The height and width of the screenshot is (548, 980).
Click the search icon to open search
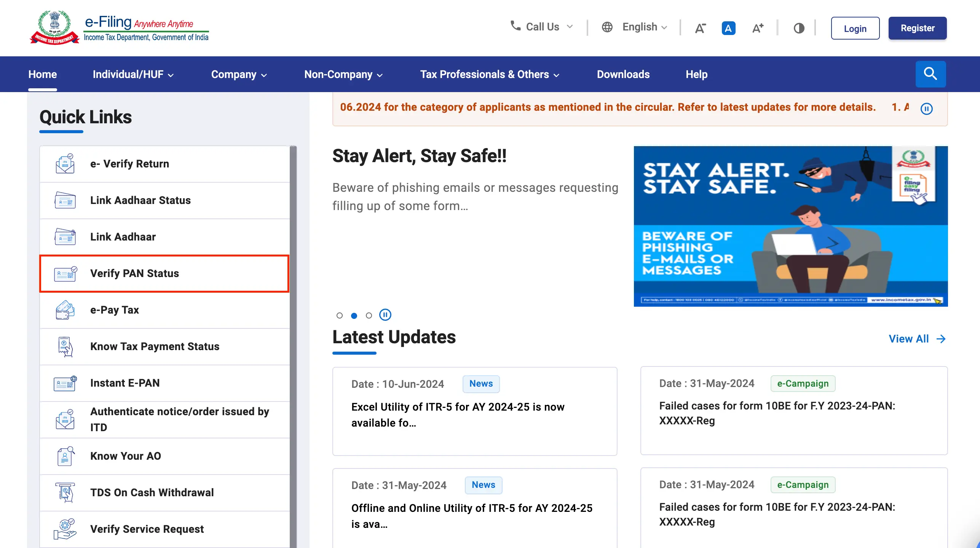click(x=932, y=73)
